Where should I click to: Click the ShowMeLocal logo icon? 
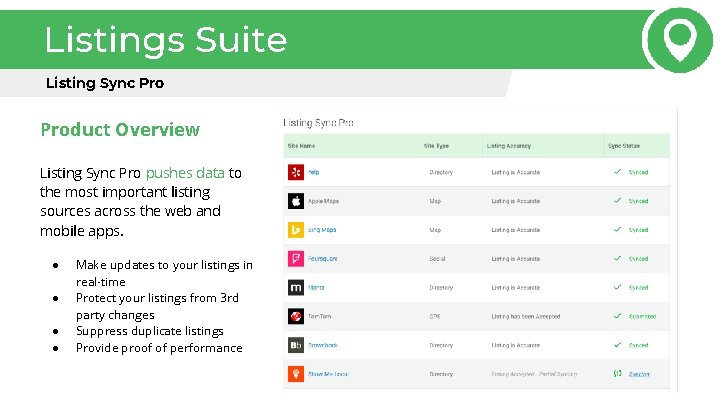(x=296, y=374)
